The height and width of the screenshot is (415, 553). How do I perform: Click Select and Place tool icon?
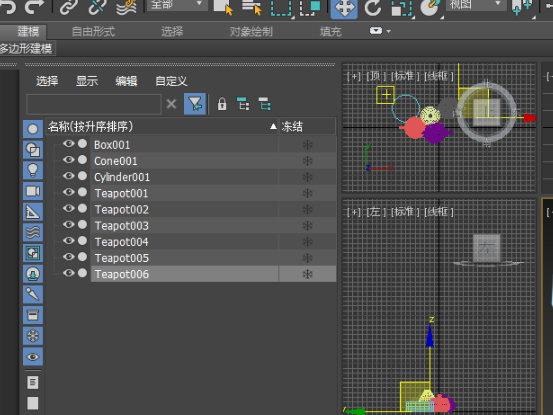click(x=430, y=7)
